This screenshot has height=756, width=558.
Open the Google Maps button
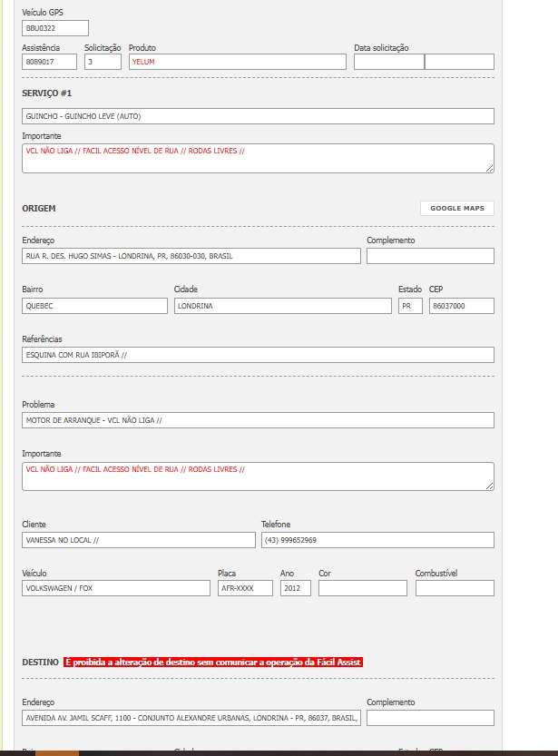457,208
